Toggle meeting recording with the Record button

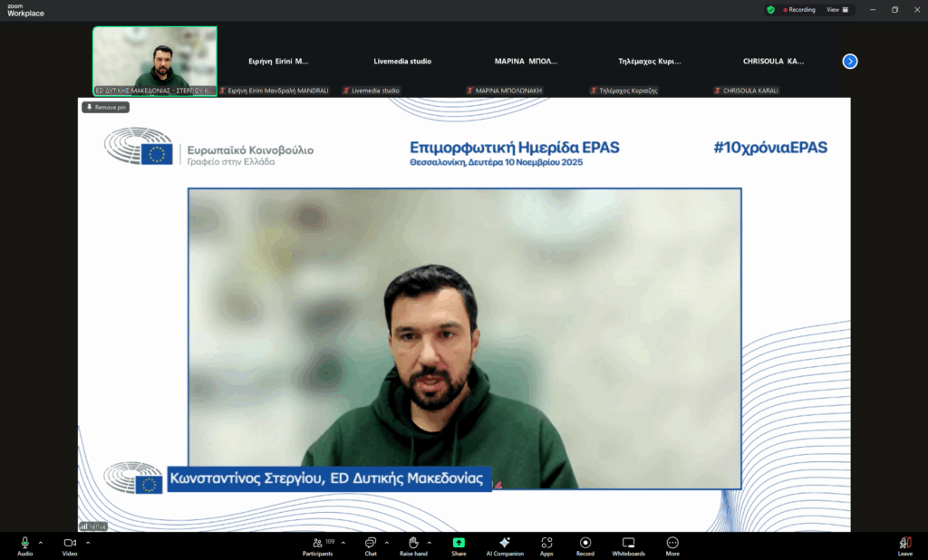[x=585, y=544]
